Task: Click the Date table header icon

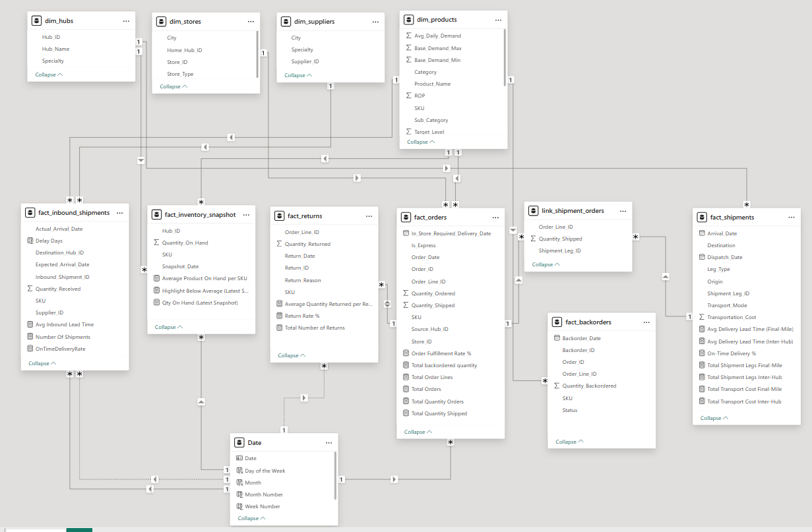Action: pos(239,443)
